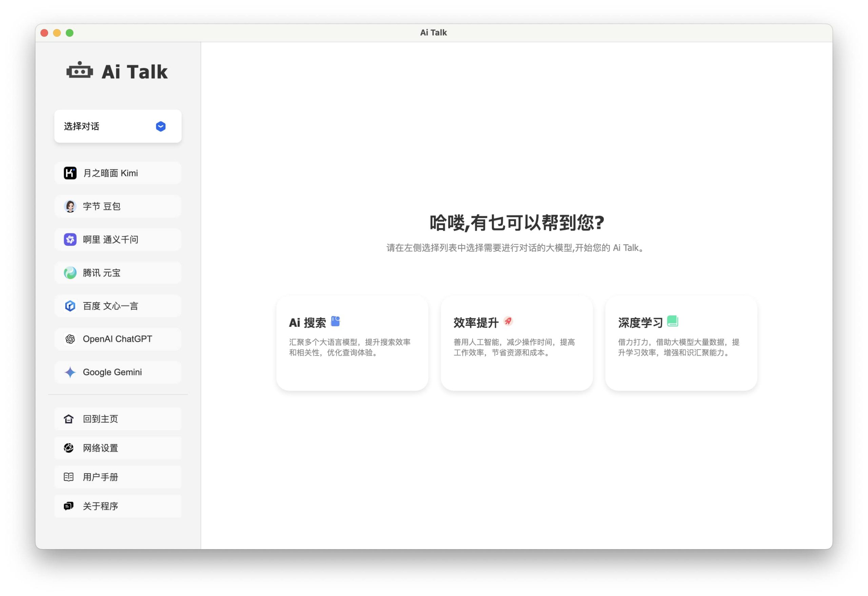Choose 啊里 通义千问 from the list
This screenshot has height=596, width=868.
pyautogui.click(x=118, y=239)
